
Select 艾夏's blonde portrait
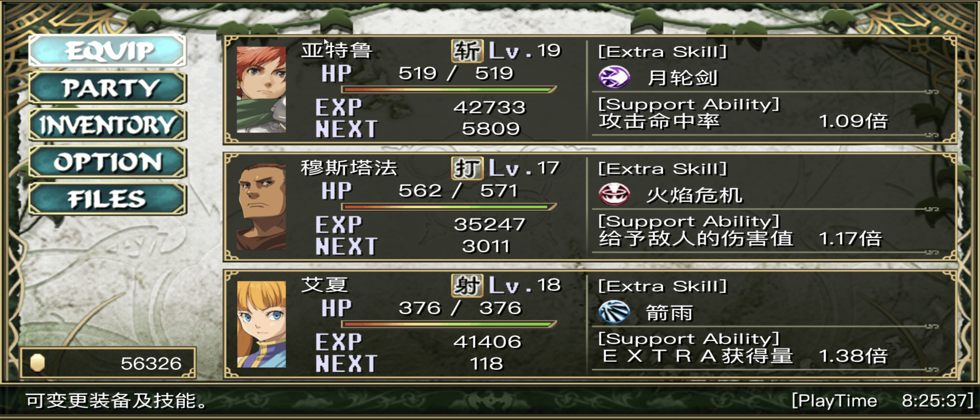pyautogui.click(x=261, y=324)
